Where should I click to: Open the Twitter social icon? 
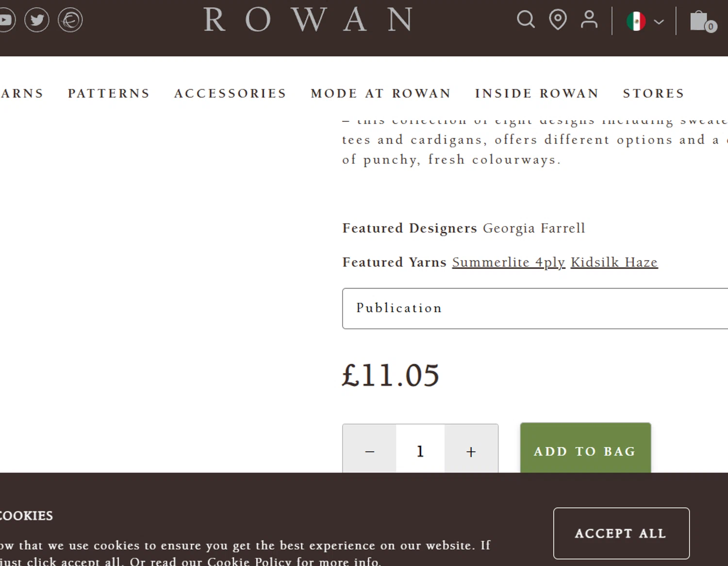(x=37, y=20)
